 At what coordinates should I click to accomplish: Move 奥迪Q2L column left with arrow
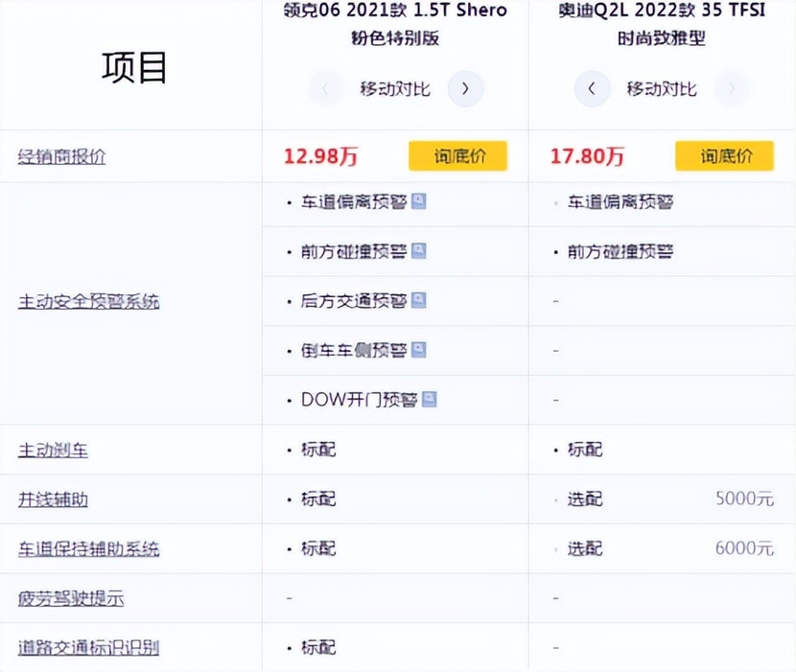pos(592,89)
